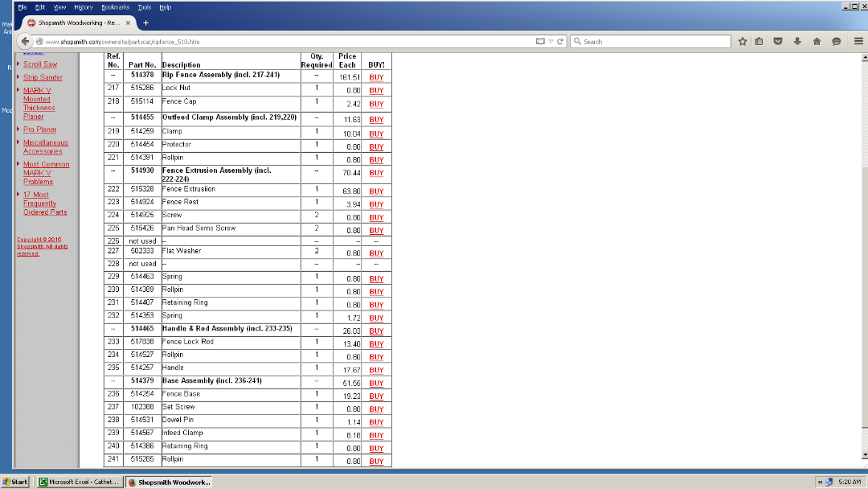Viewport: 868px width, 489px height.
Task: Open the Firefox hamburger menu
Action: [858, 42]
